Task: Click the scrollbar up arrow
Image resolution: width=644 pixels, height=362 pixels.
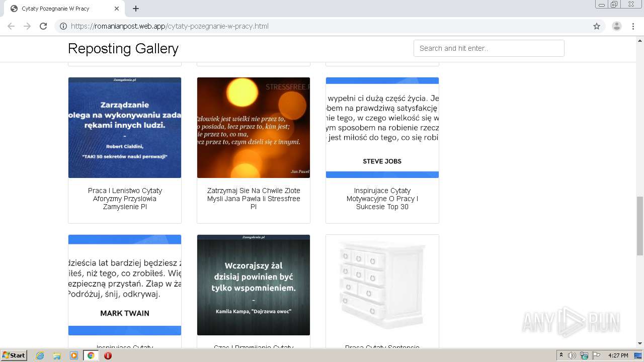Action: [640, 40]
